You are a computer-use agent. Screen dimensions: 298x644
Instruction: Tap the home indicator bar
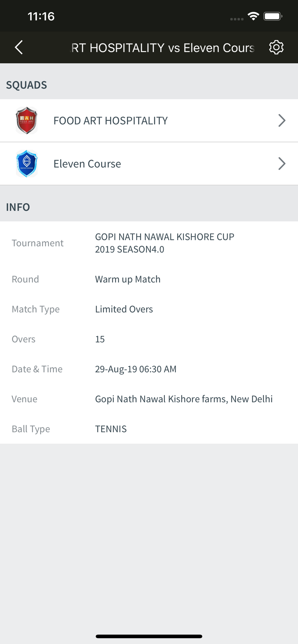coord(149,636)
